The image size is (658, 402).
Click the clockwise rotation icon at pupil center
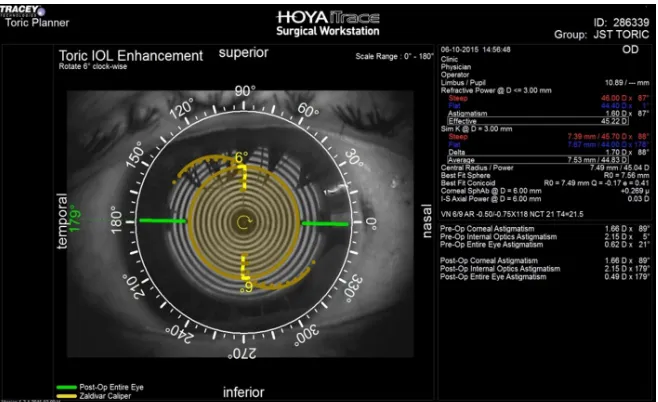245,222
